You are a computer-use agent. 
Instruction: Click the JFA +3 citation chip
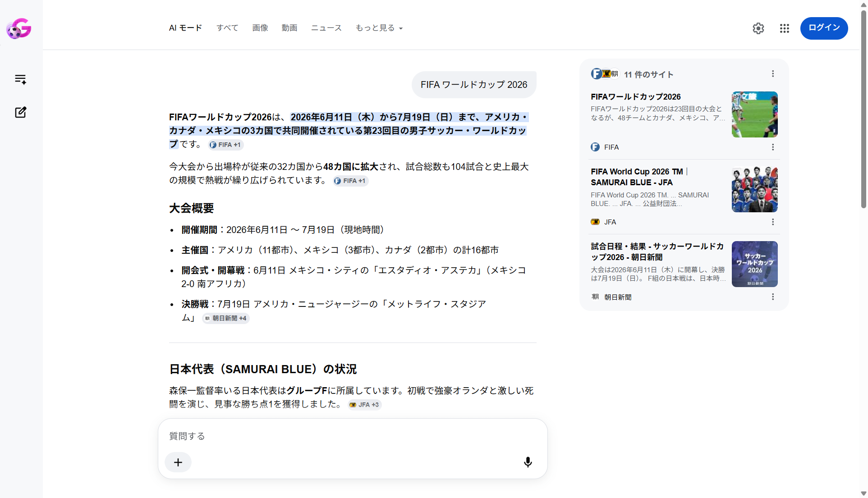coord(365,405)
